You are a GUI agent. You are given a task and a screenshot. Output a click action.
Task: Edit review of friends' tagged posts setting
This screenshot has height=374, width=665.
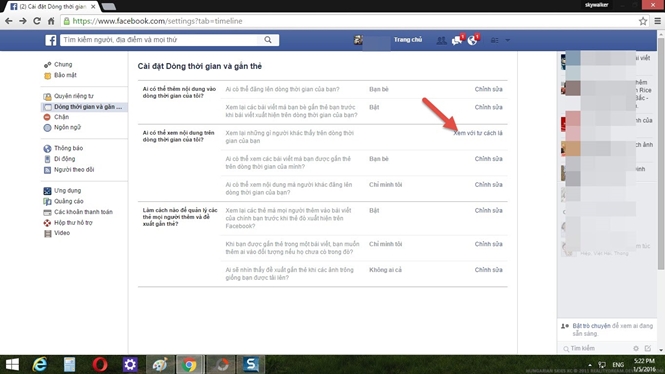[x=489, y=107]
